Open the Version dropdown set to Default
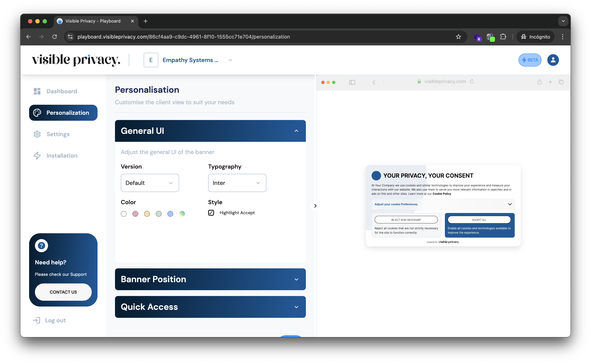Screen dimensions: 591x364 click(x=150, y=183)
